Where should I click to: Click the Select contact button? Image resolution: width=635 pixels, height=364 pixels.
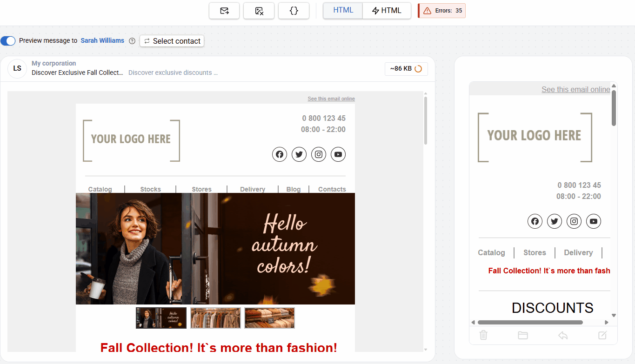pyautogui.click(x=172, y=41)
